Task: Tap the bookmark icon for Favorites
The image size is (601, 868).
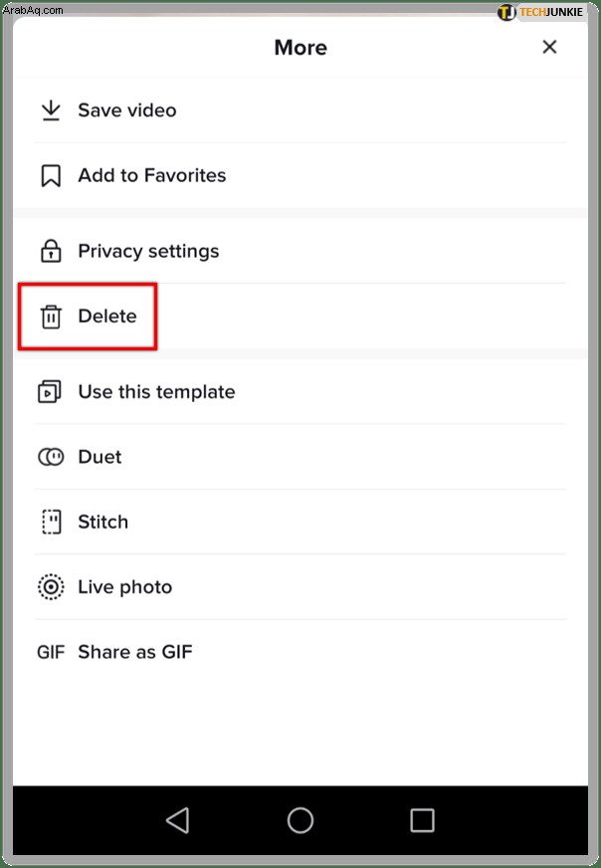Action: point(51,175)
